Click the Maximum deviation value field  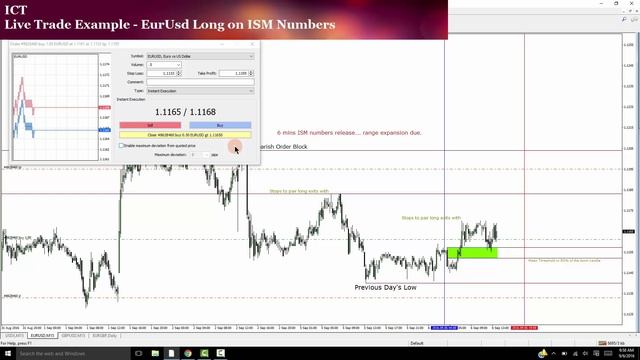coord(200,155)
